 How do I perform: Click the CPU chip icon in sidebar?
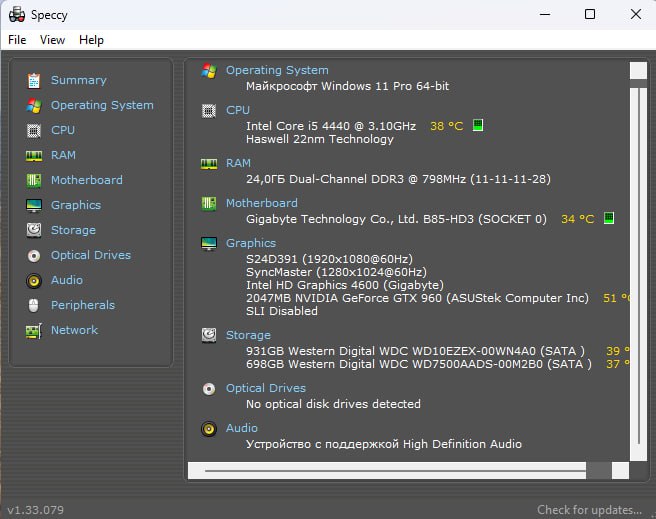34,130
